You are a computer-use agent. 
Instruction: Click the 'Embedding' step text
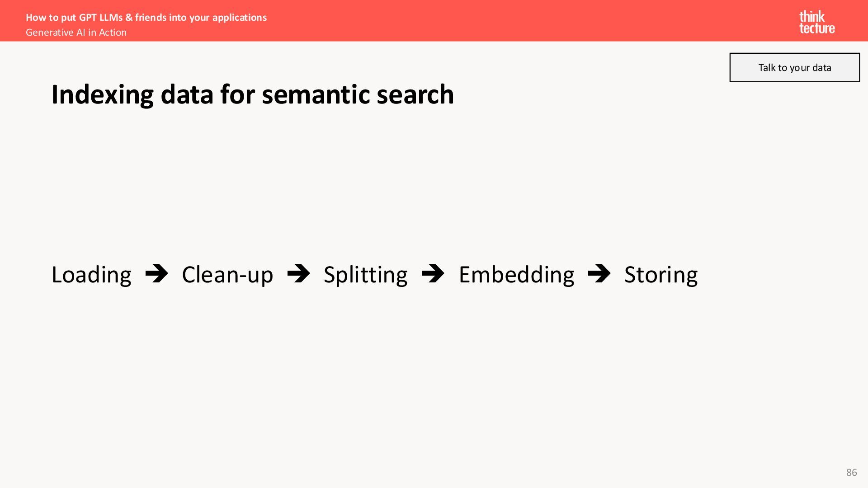click(x=516, y=275)
